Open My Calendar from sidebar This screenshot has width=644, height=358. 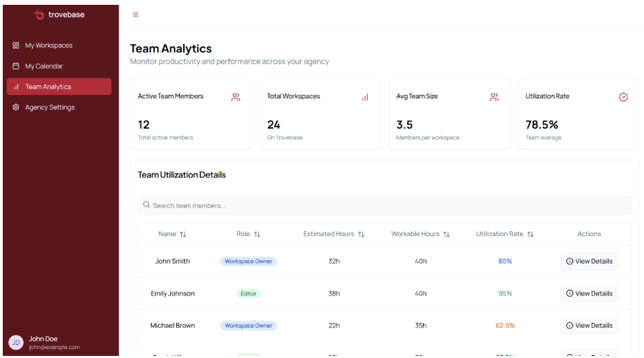tap(59, 66)
